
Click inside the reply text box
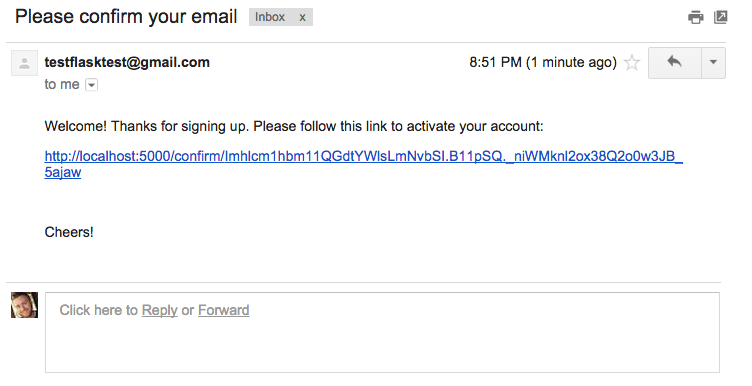click(382, 332)
